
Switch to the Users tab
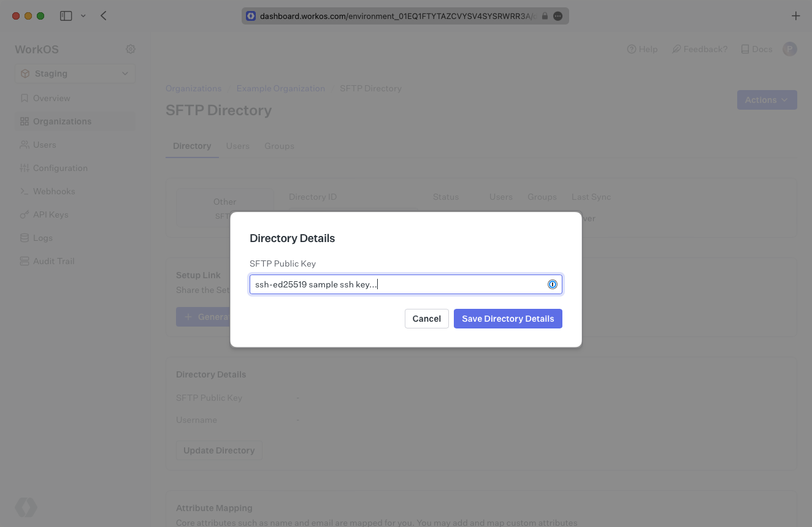pyautogui.click(x=237, y=146)
